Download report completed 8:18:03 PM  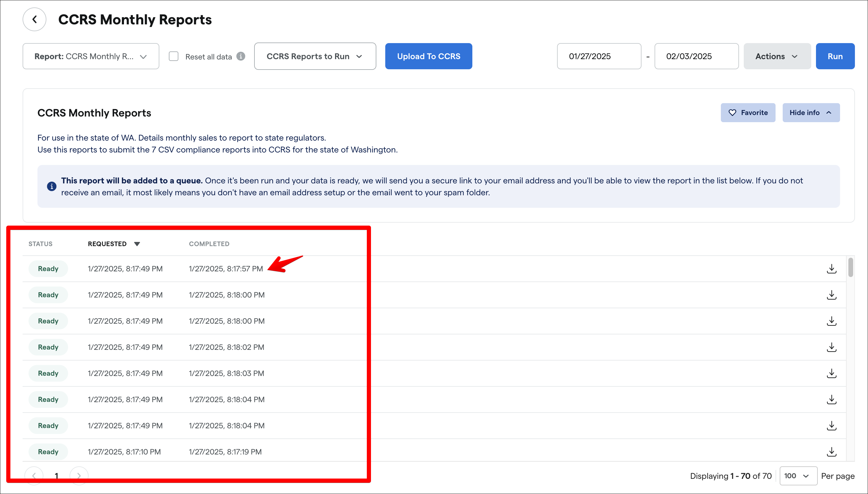[831, 373]
